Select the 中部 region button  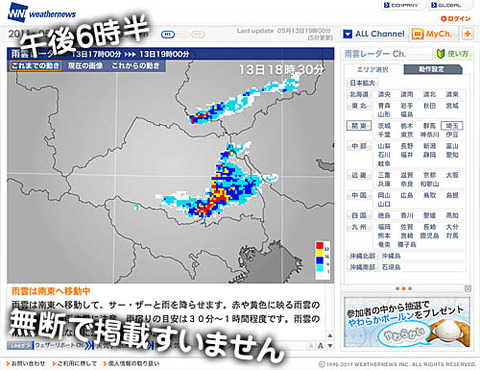coord(359,146)
